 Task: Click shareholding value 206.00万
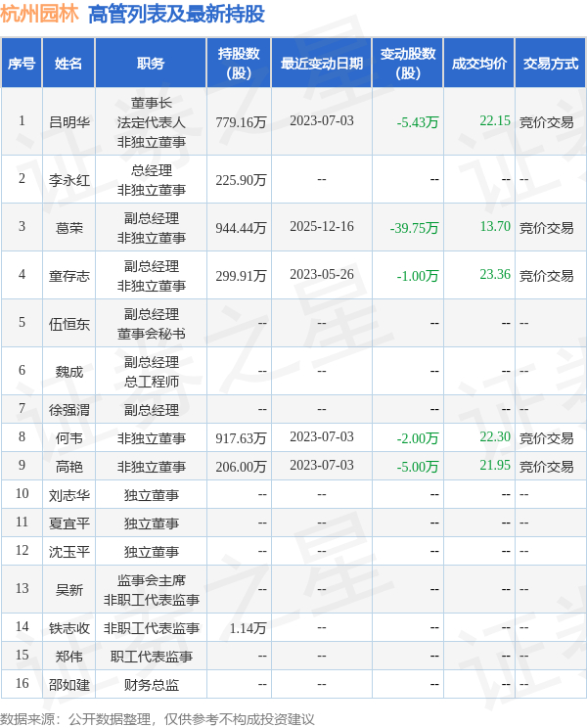pyautogui.click(x=241, y=466)
